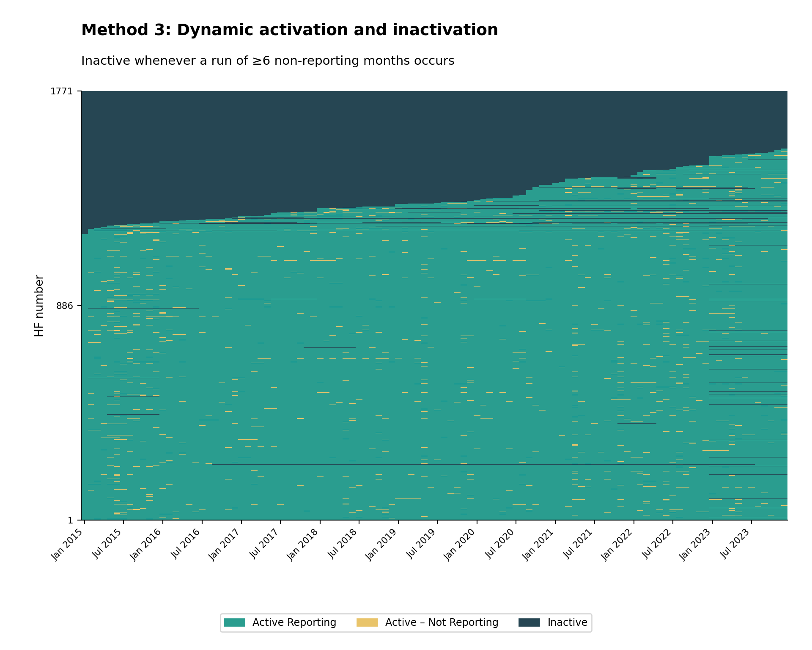Click the chart title 'Method 3: Dynamic activation and inactivation'
The image size is (812, 650).
click(290, 30)
